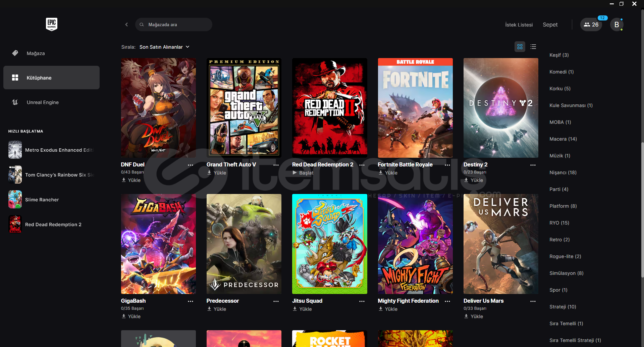Screen dimensions: 644x347
Task: Open İstek Listesi wishlist
Action: click(519, 25)
